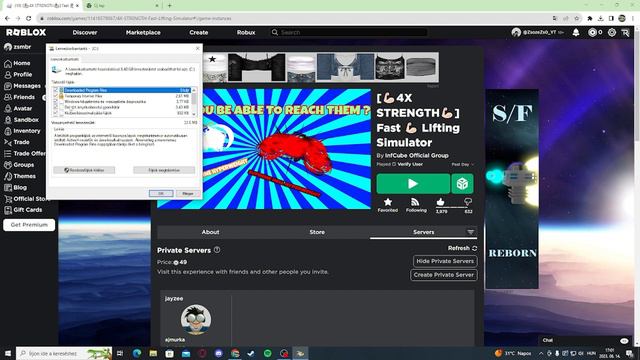Viewport: 640px width, 360px height.
Task: Open Chrome extensions puzzle icon
Action: tap(590, 18)
